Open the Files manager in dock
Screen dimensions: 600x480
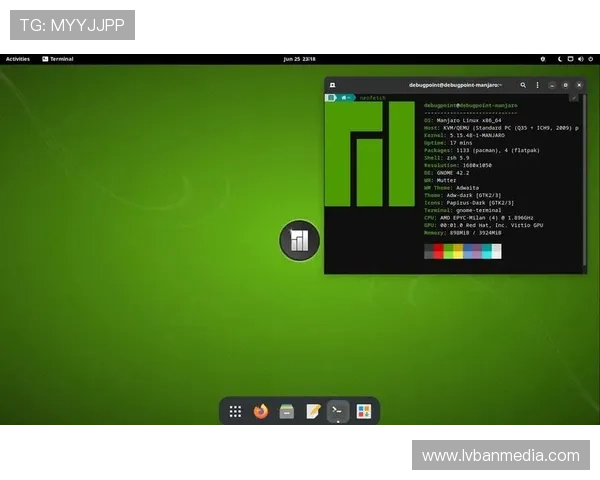(x=287, y=411)
